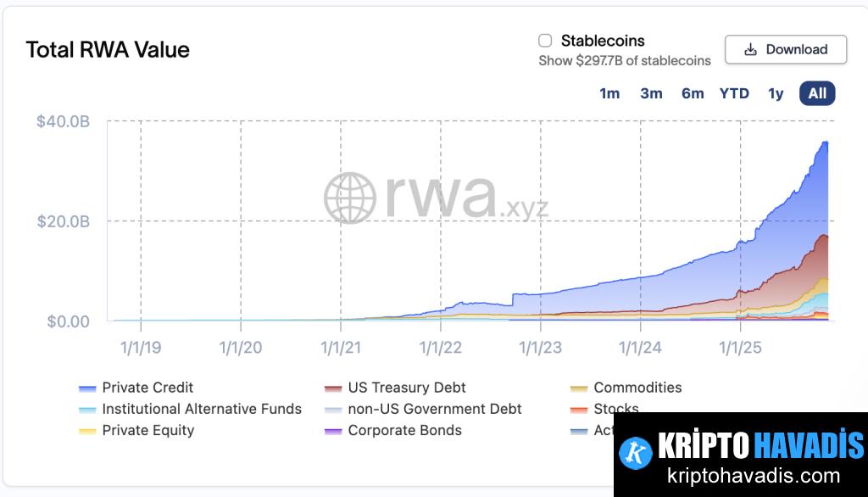
Task: Enable the Stablecoins checkbox
Action: 546,41
